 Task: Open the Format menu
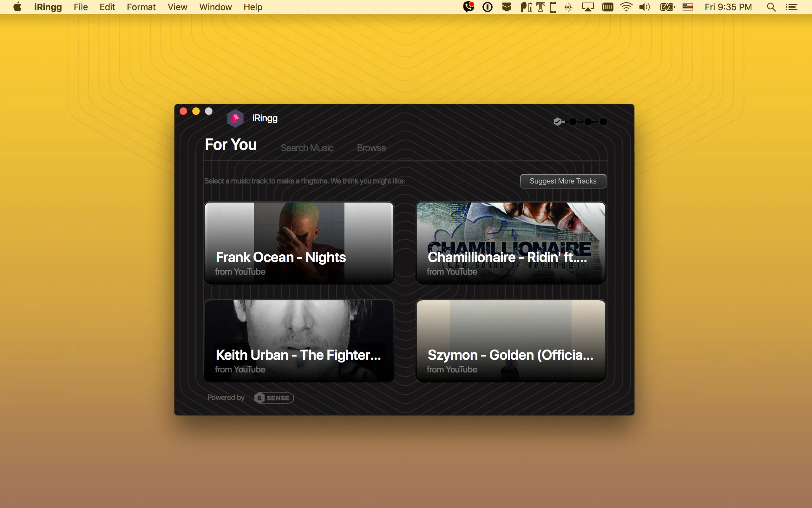141,7
